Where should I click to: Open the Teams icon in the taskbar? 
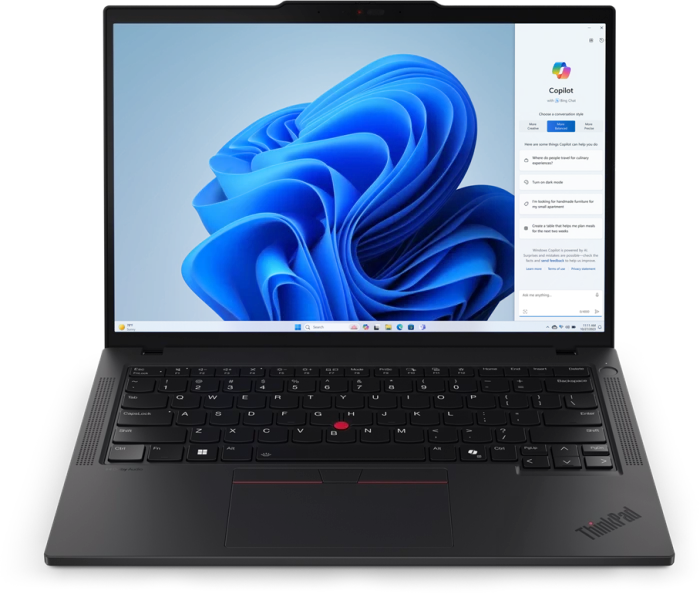point(422,327)
